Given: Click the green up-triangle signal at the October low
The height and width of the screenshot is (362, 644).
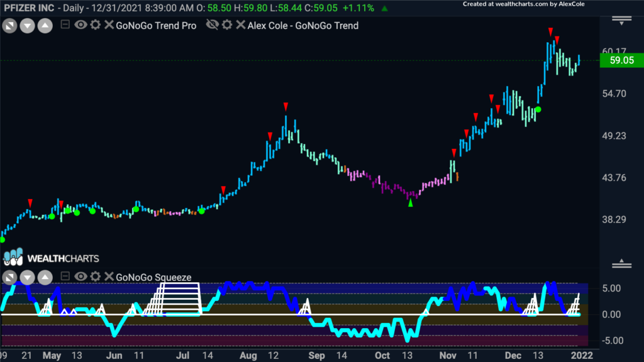Looking at the screenshot, I should click(410, 203).
